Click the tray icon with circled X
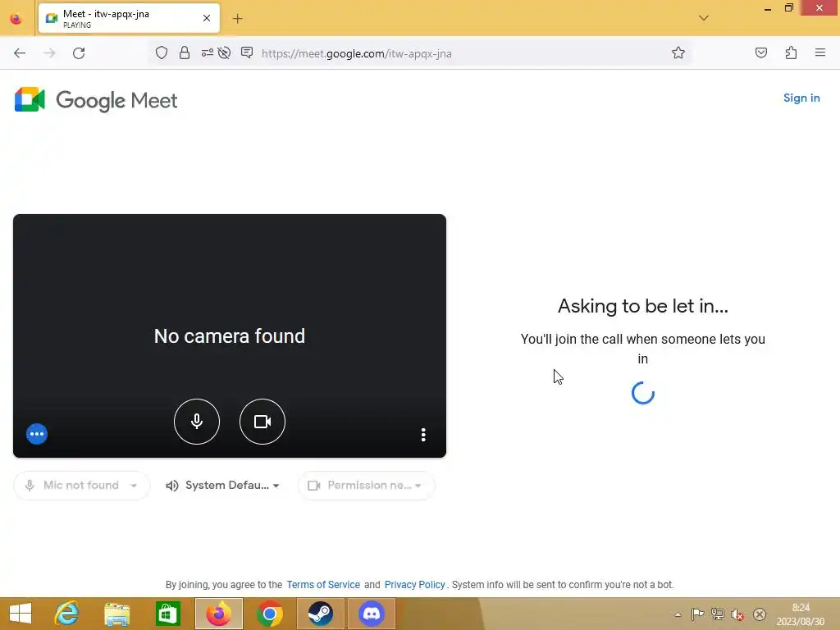The width and height of the screenshot is (840, 630). 759,614
